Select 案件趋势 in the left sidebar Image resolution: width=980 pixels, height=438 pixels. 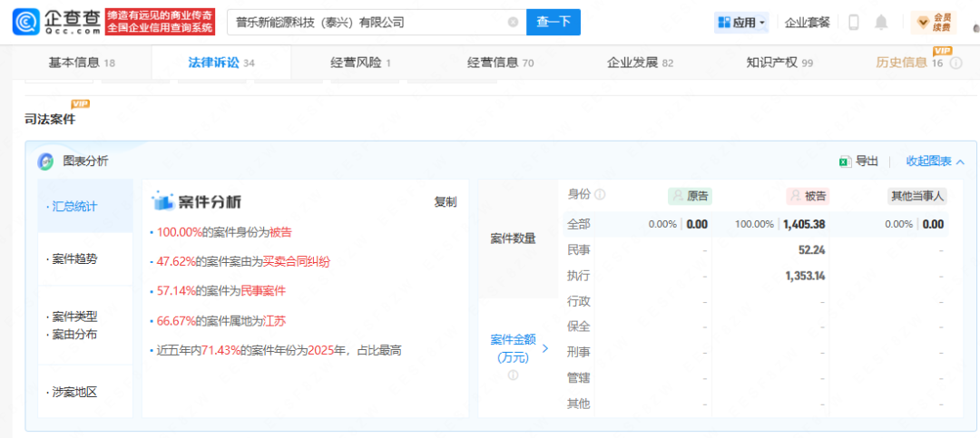[73, 258]
